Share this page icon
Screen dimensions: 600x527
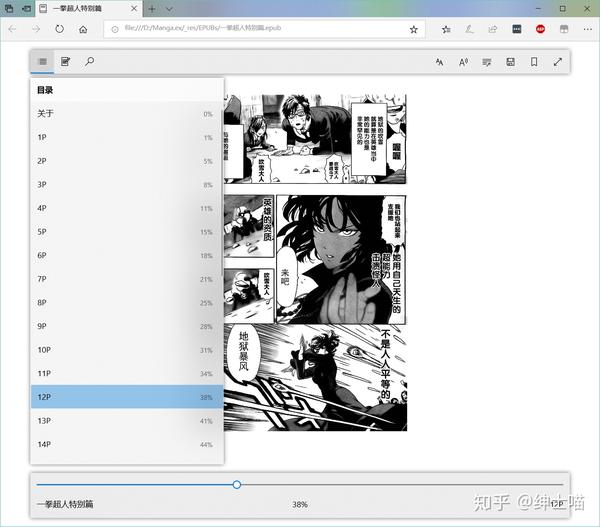[x=493, y=29]
